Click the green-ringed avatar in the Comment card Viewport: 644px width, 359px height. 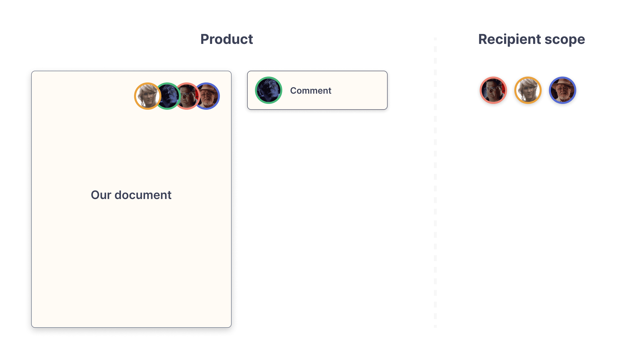pos(269,90)
